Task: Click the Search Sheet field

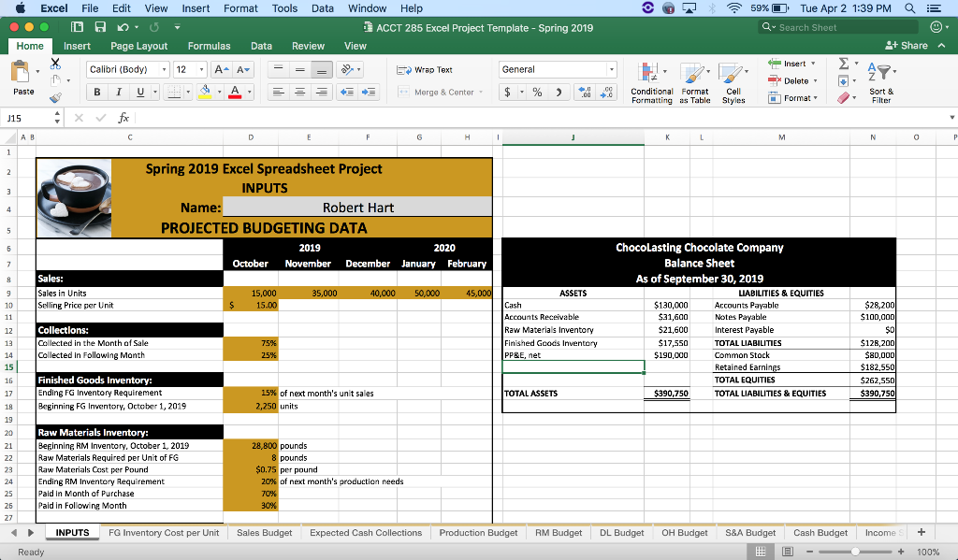Action: tap(837, 26)
